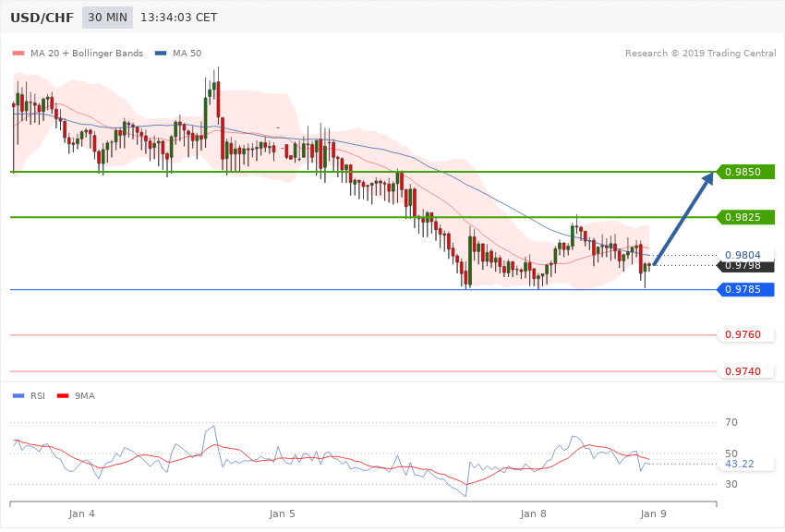Select the Jan 5 date axis marker
Image resolution: width=785 pixels, height=532 pixels.
(283, 513)
